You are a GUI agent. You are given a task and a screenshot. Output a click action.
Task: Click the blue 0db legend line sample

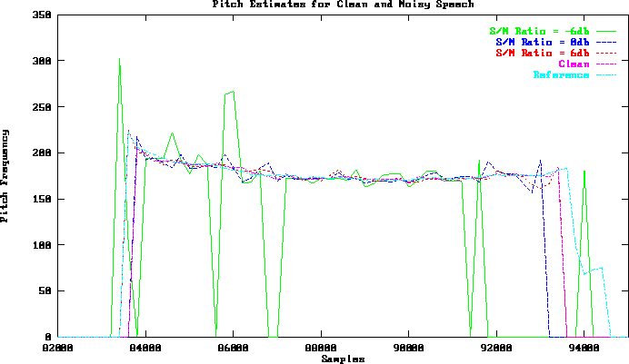(606, 42)
